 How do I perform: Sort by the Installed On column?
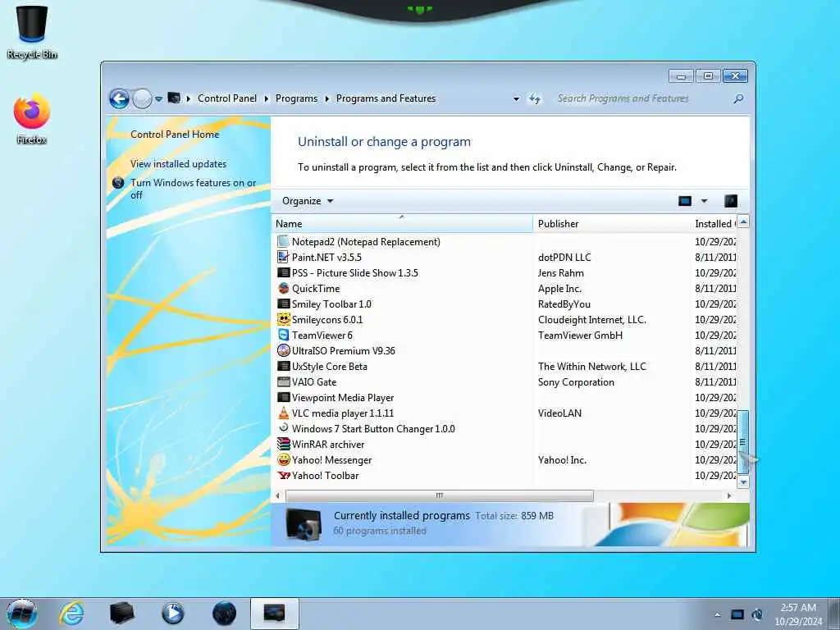(x=714, y=223)
